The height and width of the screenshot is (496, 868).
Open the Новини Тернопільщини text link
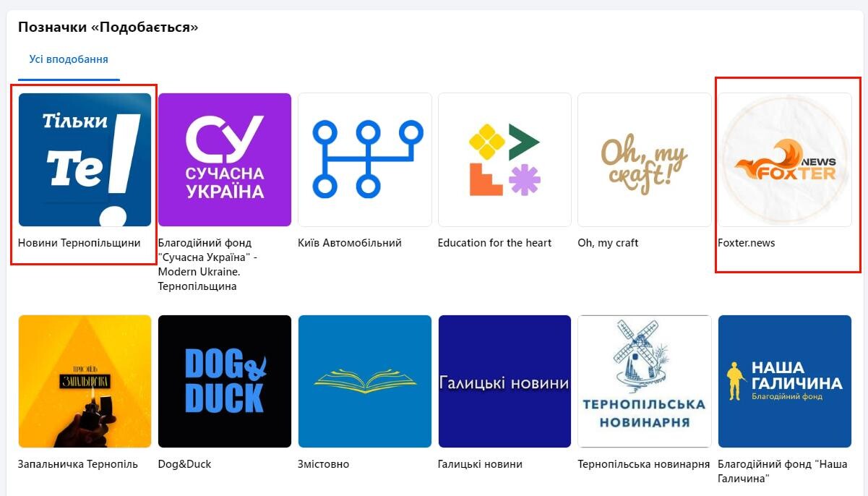click(80, 243)
